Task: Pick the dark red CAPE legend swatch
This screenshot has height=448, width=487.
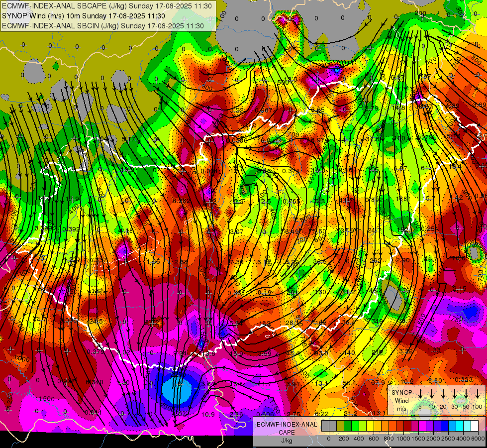Action: (407, 426)
